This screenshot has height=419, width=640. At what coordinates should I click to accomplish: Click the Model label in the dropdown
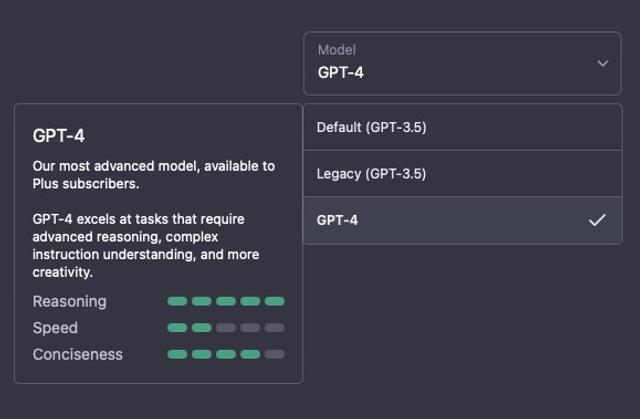337,50
